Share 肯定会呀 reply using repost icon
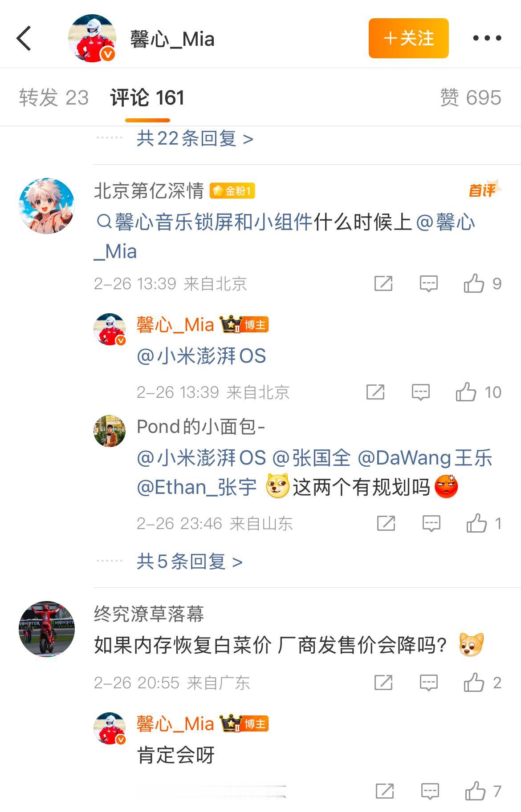Image resolution: width=521 pixels, height=812 pixels. [385, 791]
